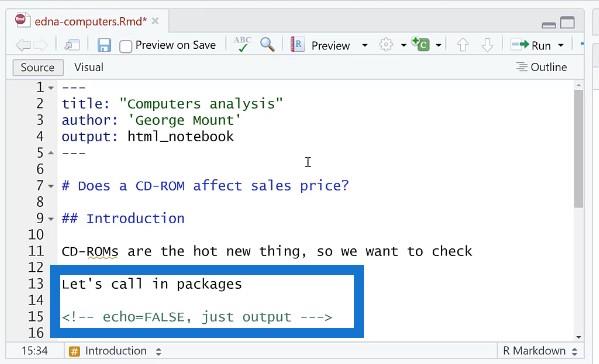Open the document settings gear
Image resolution: width=599 pixels, height=364 pixels.
pyautogui.click(x=386, y=45)
